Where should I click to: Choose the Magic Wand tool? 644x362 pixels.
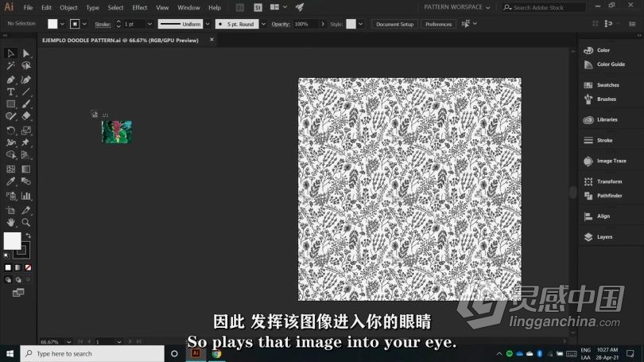pyautogui.click(x=10, y=66)
